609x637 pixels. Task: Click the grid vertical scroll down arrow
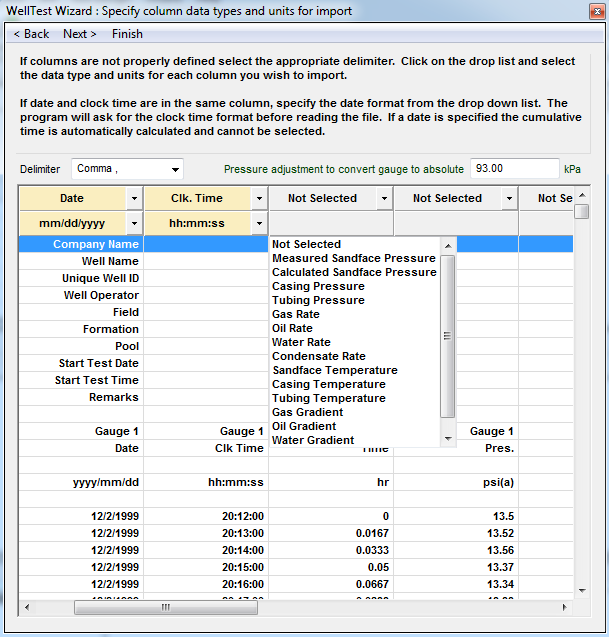(582, 591)
